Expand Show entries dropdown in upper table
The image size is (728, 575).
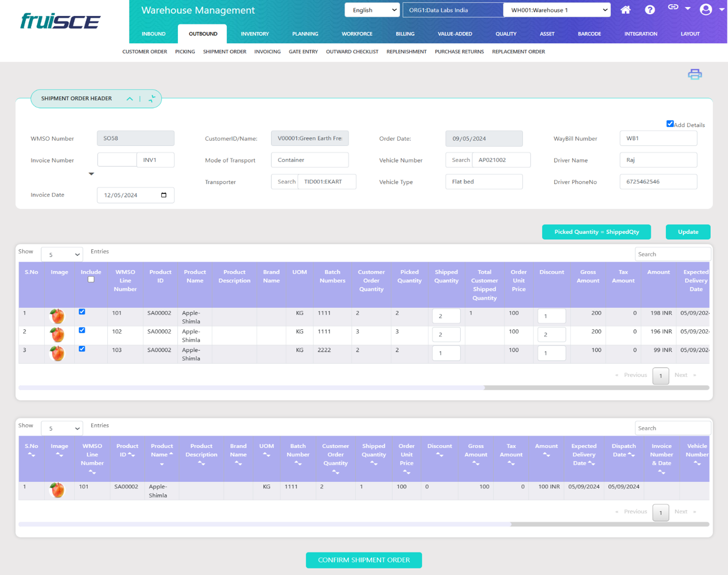point(62,255)
